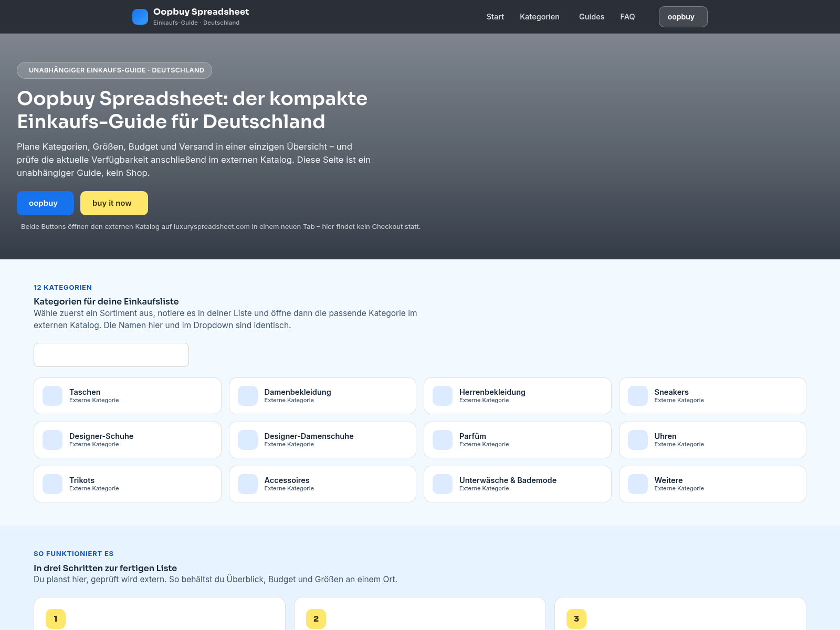This screenshot has height=630, width=840.
Task: Focus the category search input field
Action: tap(111, 355)
